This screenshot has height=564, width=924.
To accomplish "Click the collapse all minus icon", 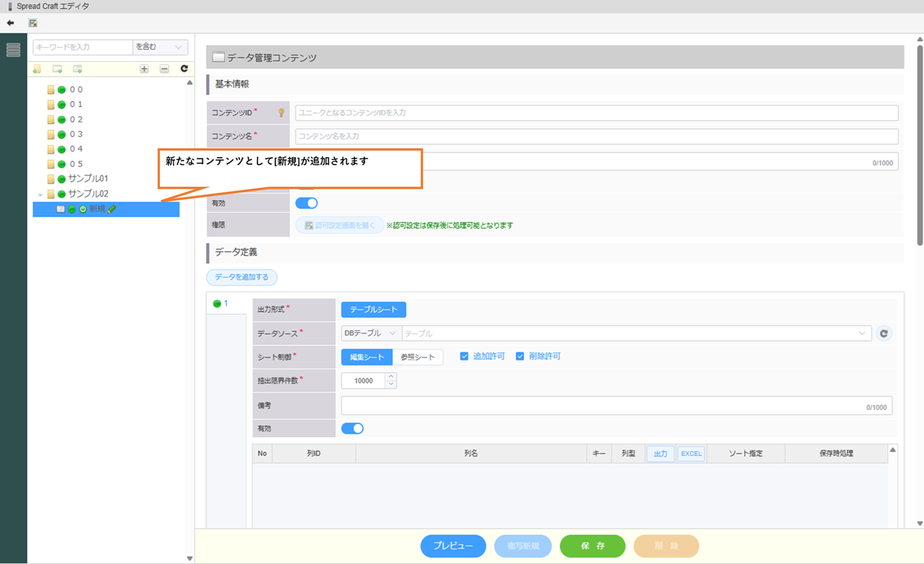I will tap(164, 69).
